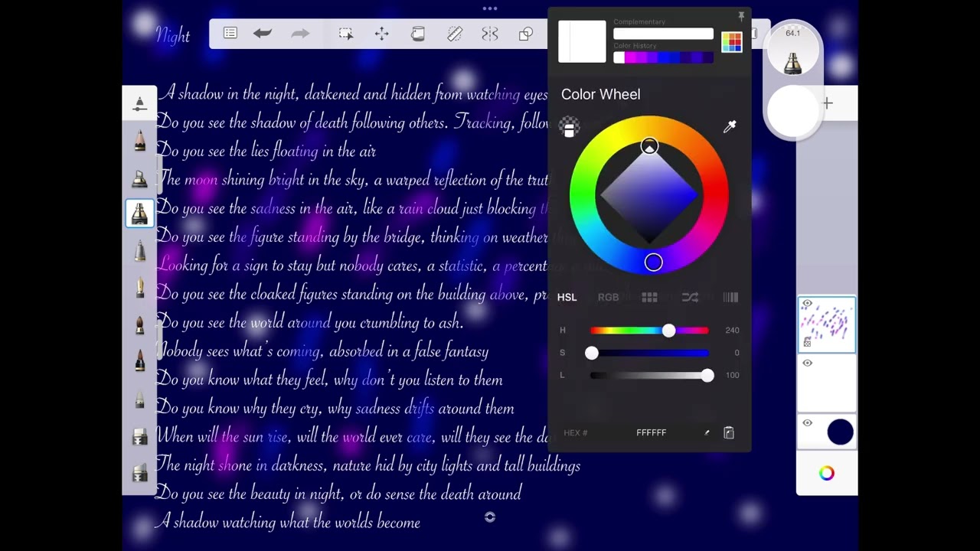Pick a color with the eyedropper
The width and height of the screenshot is (980, 551).
(x=730, y=126)
